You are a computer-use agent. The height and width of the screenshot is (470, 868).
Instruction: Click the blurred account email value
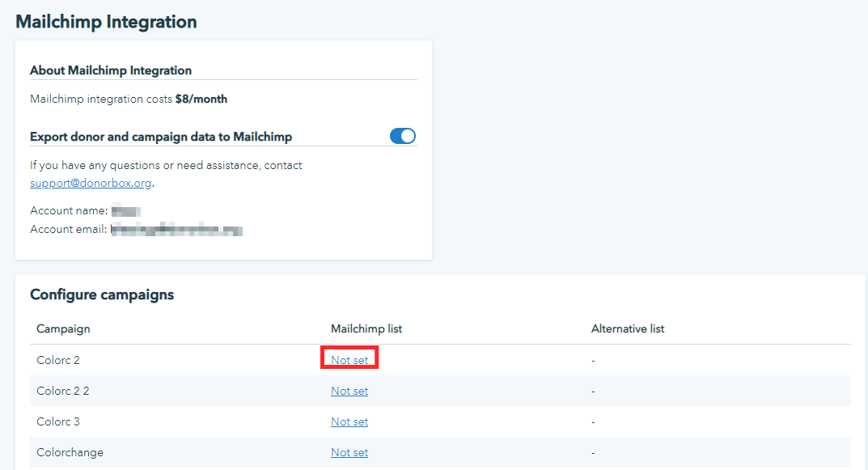(x=176, y=231)
